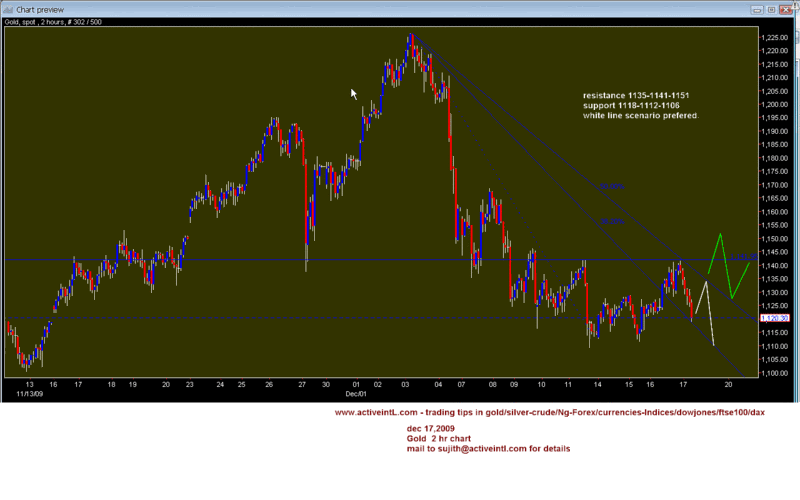Click the 1,110.00 price axis label
The width and height of the screenshot is (800, 500).
[776, 346]
